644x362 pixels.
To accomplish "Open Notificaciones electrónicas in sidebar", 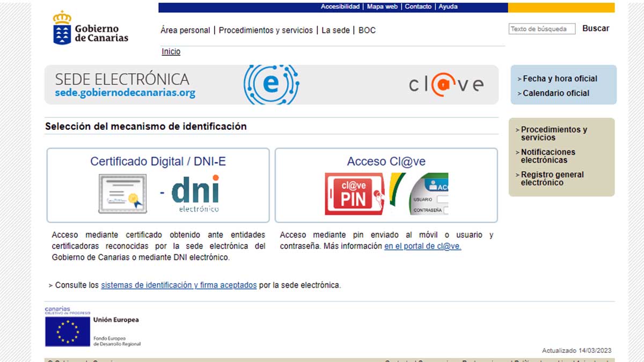I will pos(547,156).
